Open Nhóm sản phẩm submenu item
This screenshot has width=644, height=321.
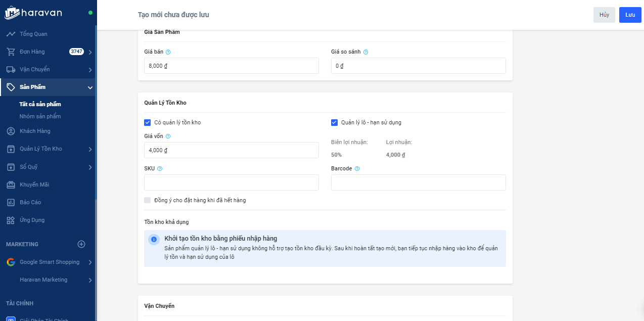(x=40, y=116)
